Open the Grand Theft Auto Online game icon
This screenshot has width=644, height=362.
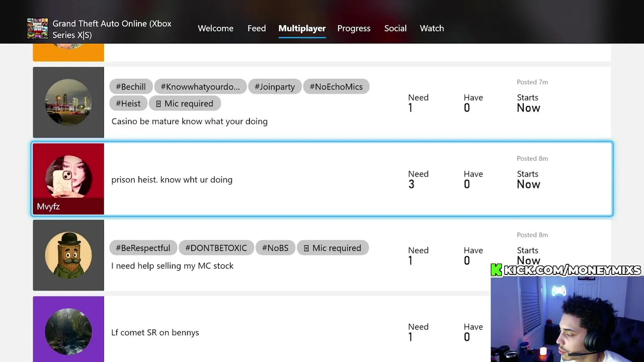[38, 29]
